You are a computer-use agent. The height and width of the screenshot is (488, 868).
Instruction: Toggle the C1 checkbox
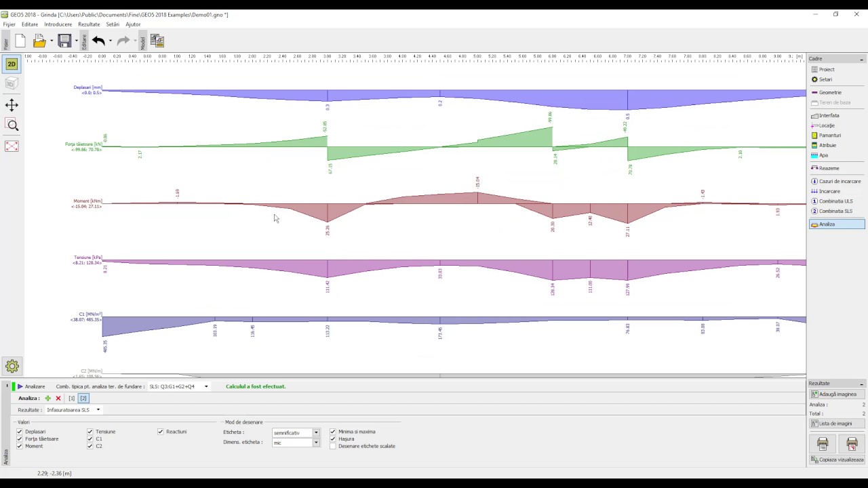pos(90,439)
